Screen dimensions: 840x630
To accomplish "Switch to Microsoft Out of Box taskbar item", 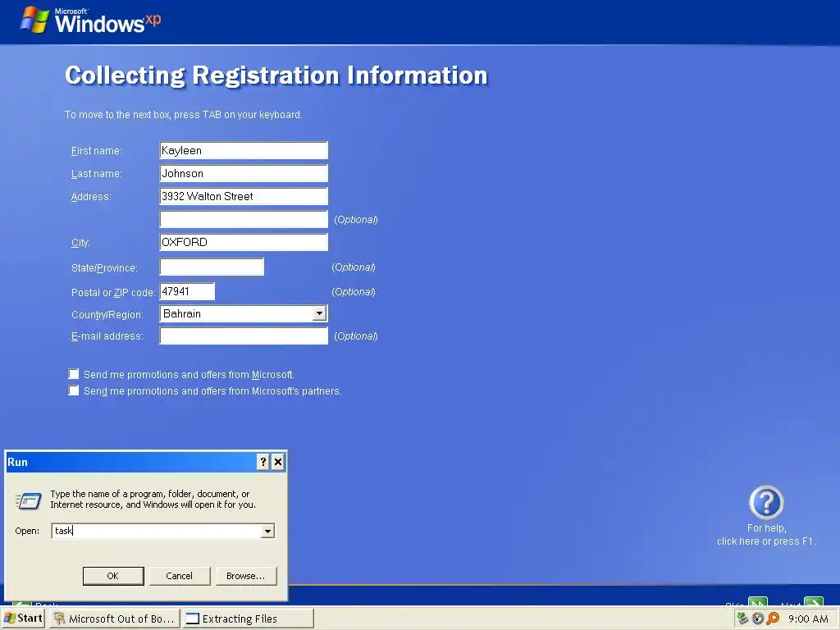I will pyautogui.click(x=115, y=619).
